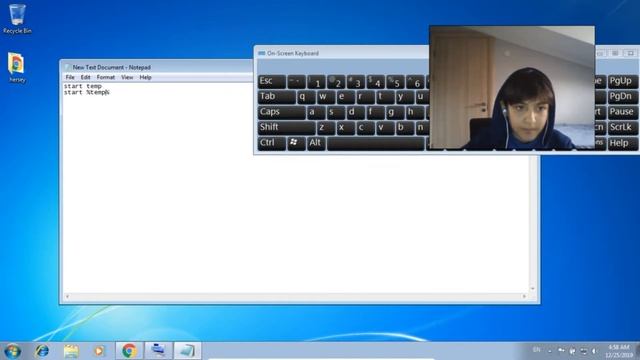Open the clock and date in the taskbar
Screen dimensions: 640x360
619,351
